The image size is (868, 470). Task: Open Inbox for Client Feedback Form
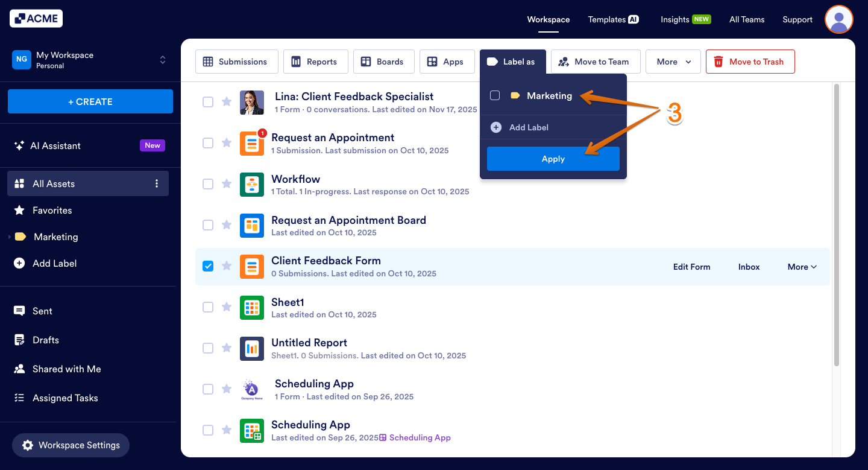(749, 267)
